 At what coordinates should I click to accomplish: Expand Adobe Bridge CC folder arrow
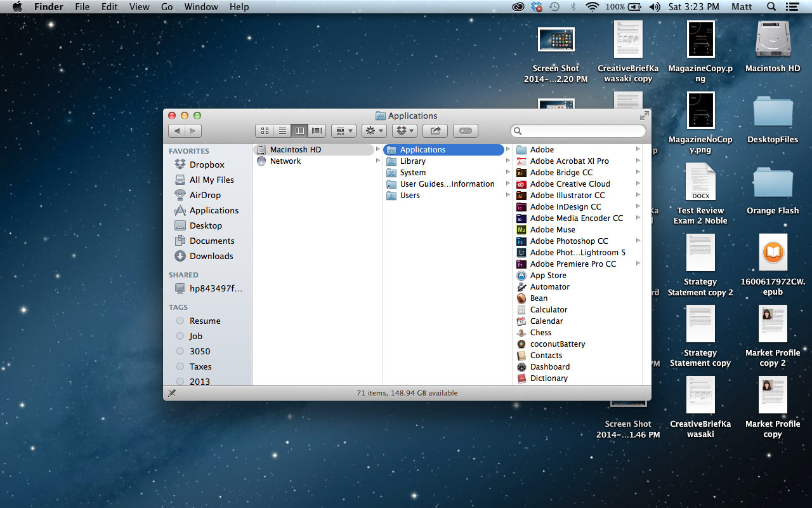pyautogui.click(x=638, y=173)
